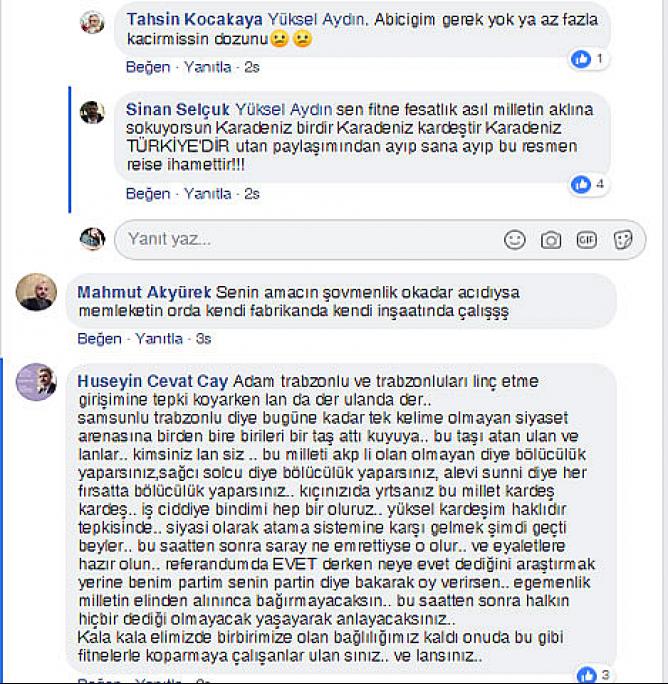Open the Huseyin Cevat Cay name link

[x=153, y=381]
